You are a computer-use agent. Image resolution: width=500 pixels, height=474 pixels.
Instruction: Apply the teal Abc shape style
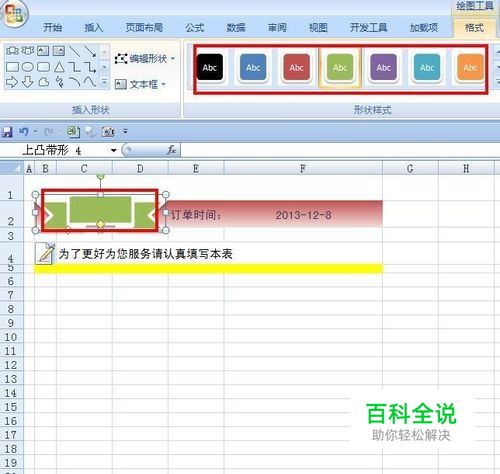[427, 68]
